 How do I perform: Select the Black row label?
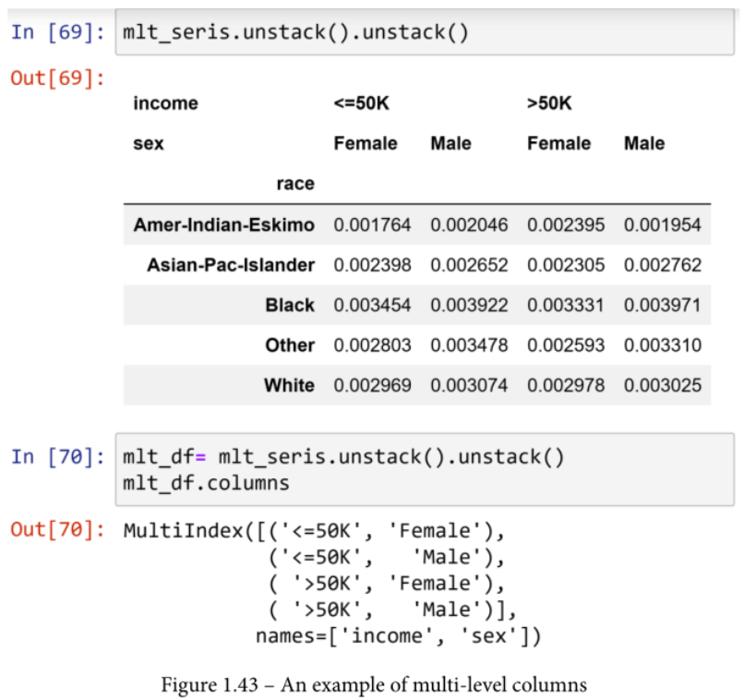(x=289, y=306)
